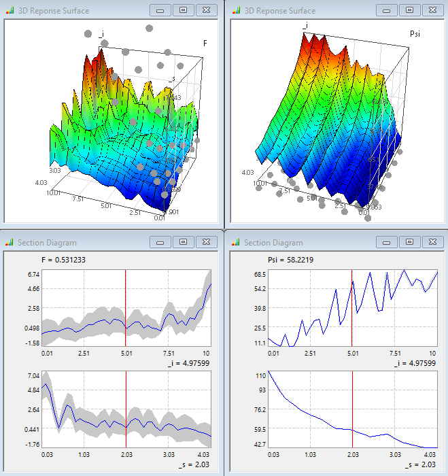Screen dimensions: 448x476
Task: Minimize the F 3D Response Surface window
Action: 160,10
